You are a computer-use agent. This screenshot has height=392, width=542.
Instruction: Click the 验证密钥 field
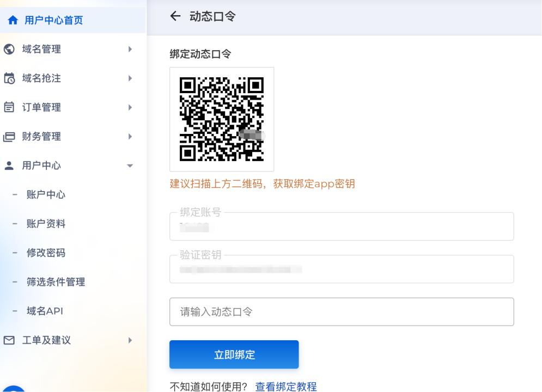click(x=342, y=269)
